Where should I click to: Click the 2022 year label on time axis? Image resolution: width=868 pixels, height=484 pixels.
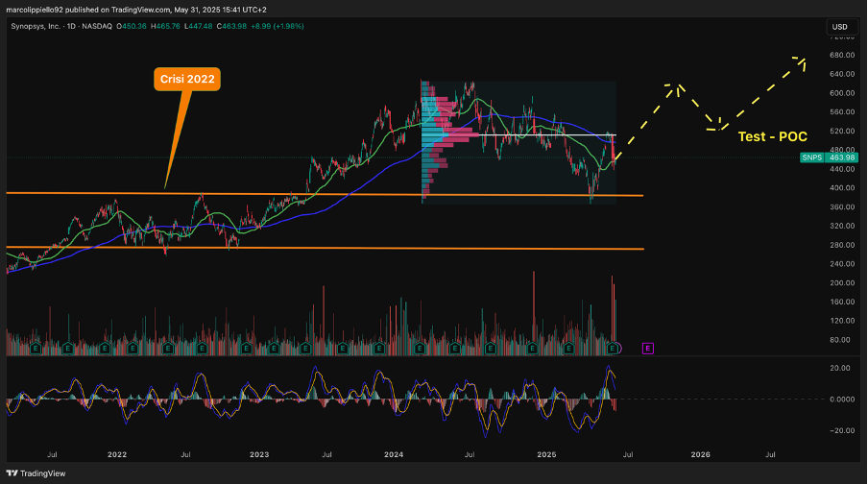click(117, 454)
